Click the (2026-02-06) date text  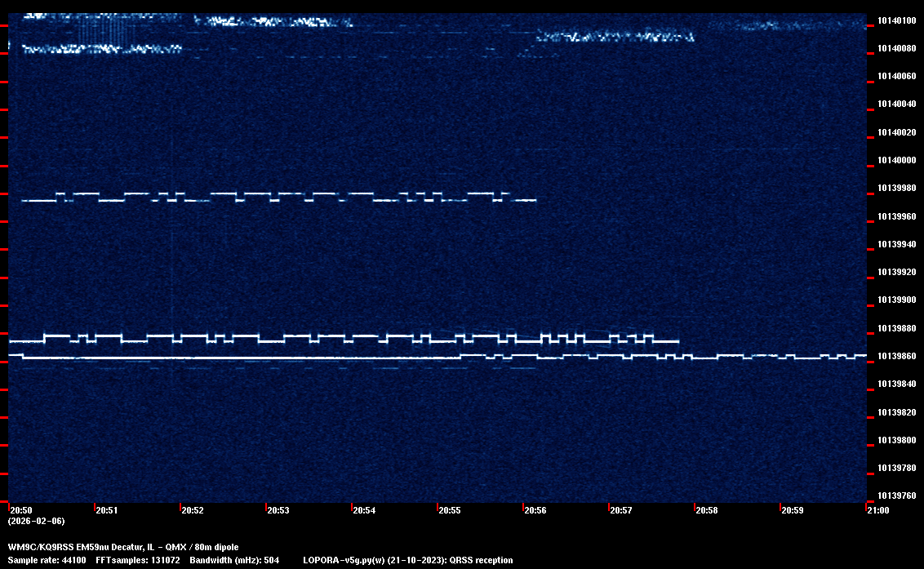36,521
